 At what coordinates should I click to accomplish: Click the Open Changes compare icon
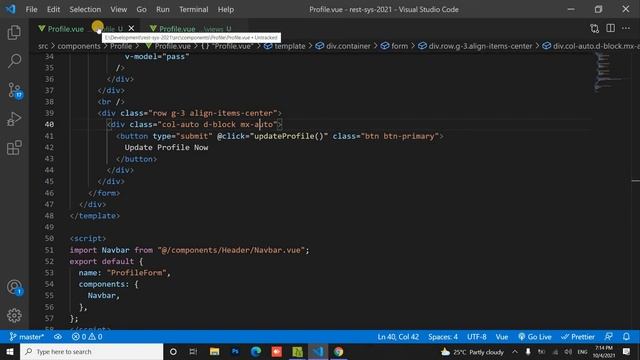tap(595, 28)
